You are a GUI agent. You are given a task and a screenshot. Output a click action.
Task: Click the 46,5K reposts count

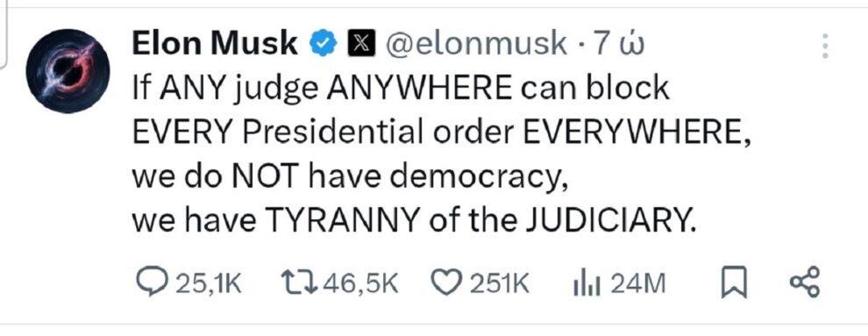point(360,284)
